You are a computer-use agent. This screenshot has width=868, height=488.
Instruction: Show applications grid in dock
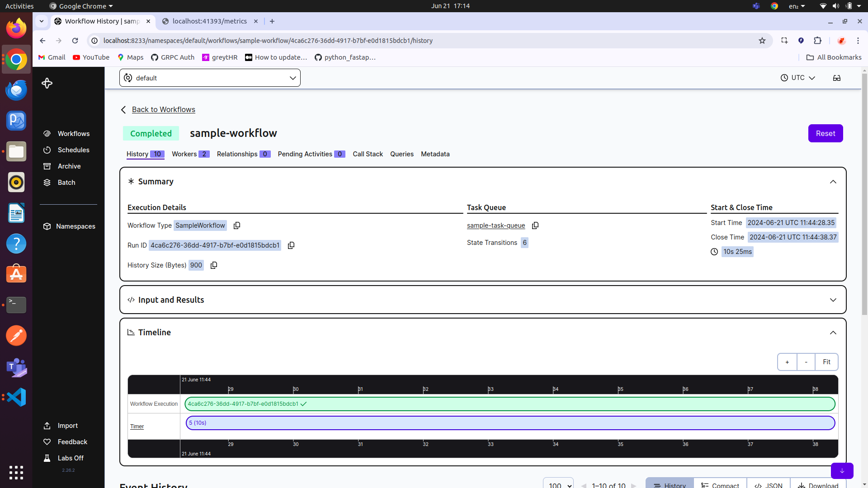16,472
